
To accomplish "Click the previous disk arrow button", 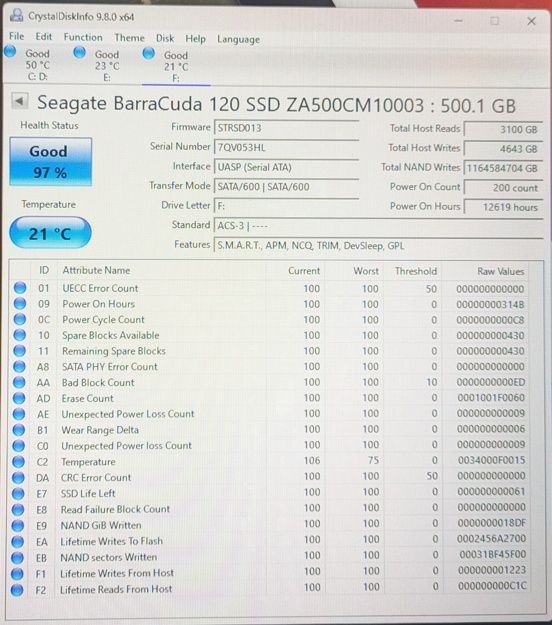I will (x=20, y=101).
